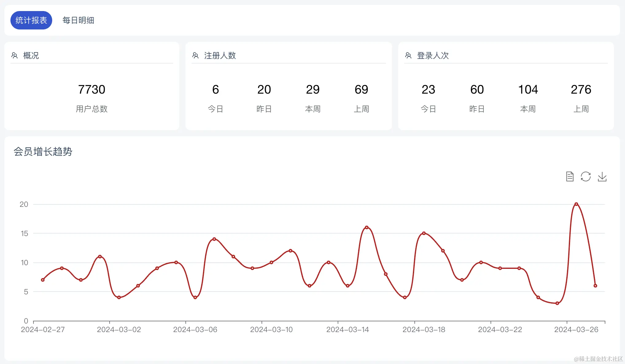
Task: Download chart as image icon
Action: point(602,176)
